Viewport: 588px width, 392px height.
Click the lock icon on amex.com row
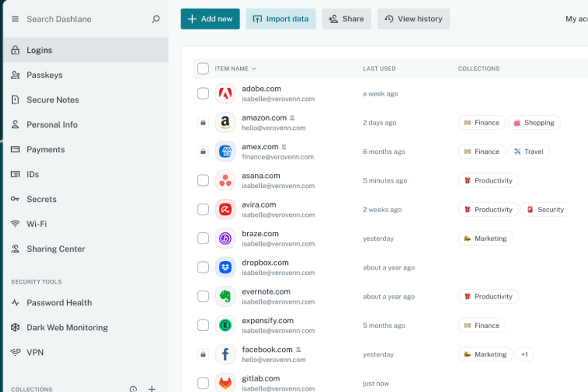click(203, 151)
